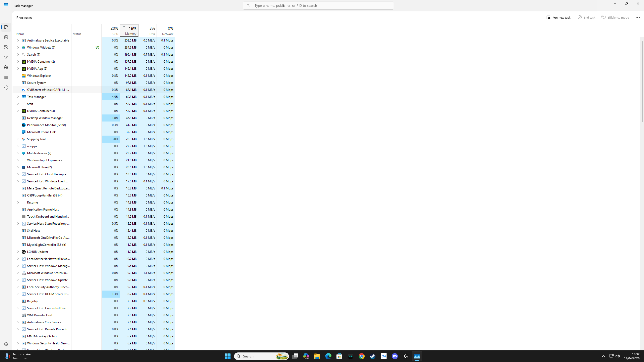This screenshot has height=362, width=644.
Task: Expand the Microsoft Store (2) group
Action: [18, 167]
